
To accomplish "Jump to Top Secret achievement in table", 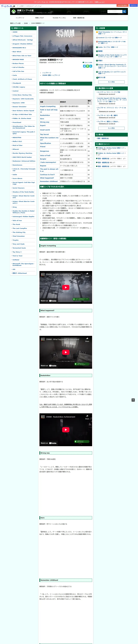I will click(x=45, y=134).
